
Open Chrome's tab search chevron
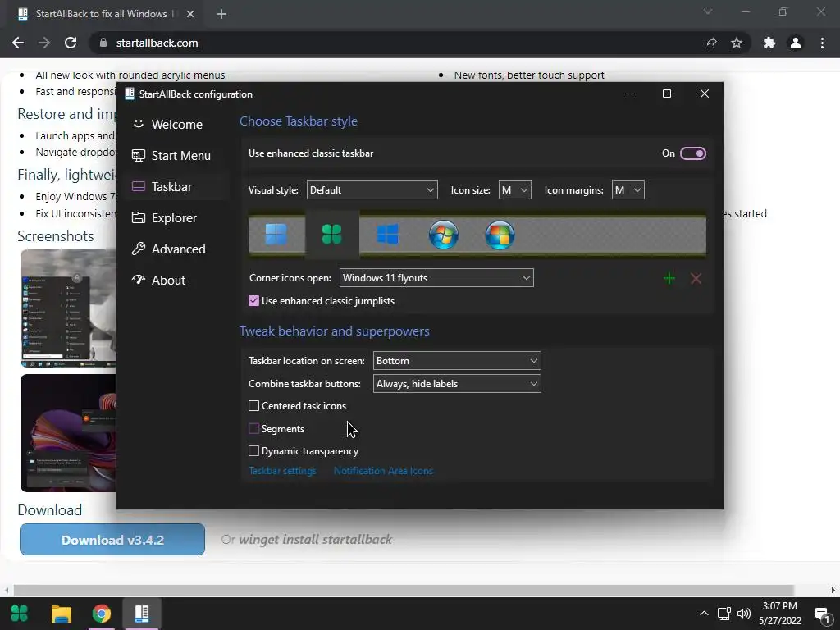click(708, 11)
